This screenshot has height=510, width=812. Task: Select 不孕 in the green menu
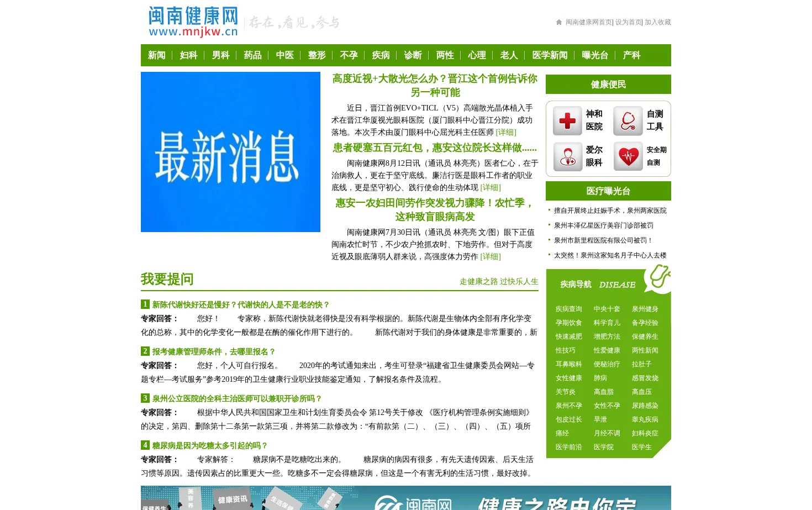(x=349, y=55)
